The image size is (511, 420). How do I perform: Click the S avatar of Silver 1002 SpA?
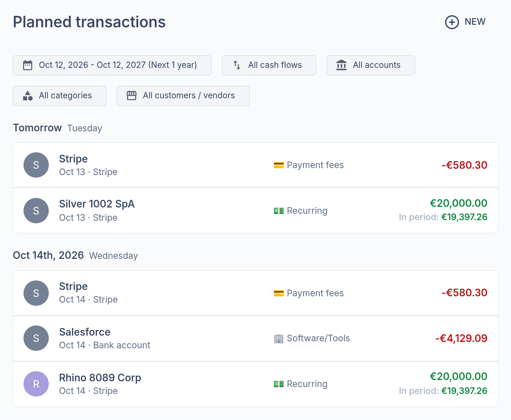click(36, 211)
